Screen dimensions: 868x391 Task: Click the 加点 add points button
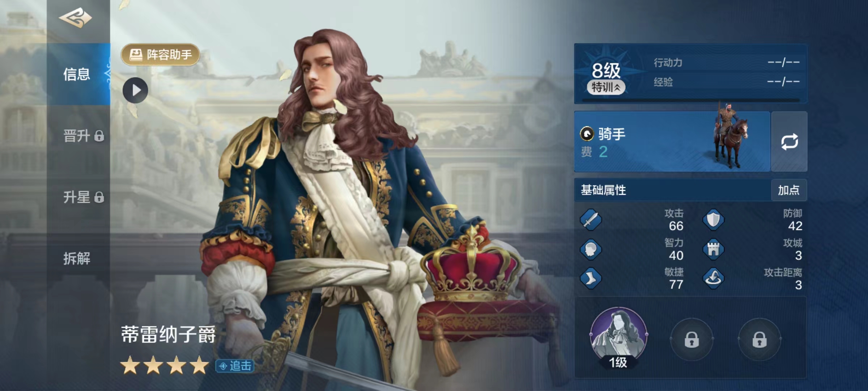789,190
